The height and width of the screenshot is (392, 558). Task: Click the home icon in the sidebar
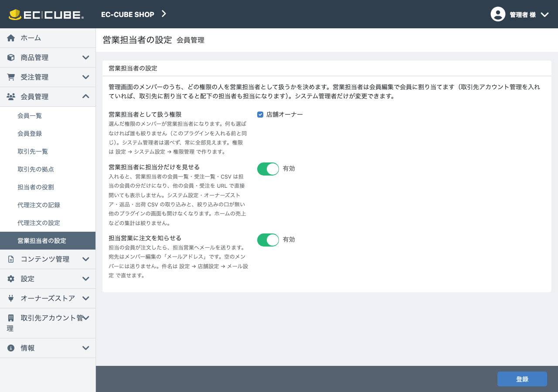[11, 38]
